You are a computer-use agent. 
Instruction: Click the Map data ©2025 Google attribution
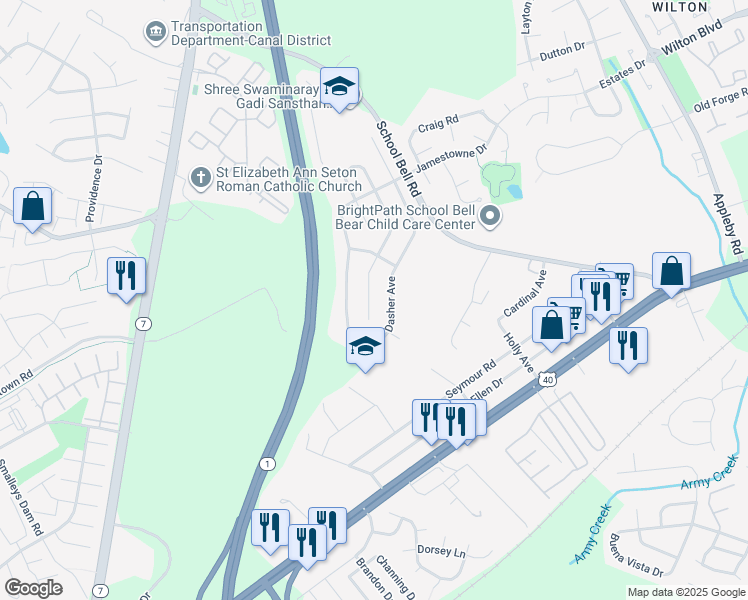686,593
